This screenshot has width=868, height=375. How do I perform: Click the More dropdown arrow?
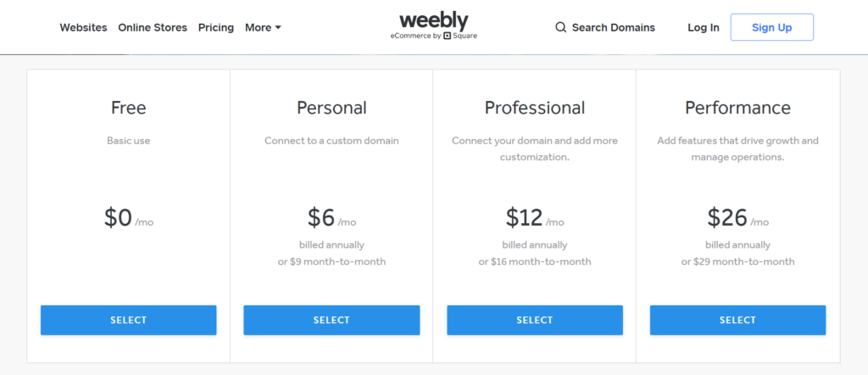click(x=278, y=28)
